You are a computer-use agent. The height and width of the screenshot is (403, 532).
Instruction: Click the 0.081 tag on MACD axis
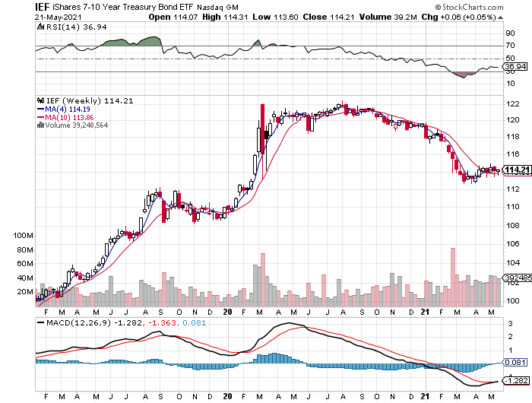(516, 362)
